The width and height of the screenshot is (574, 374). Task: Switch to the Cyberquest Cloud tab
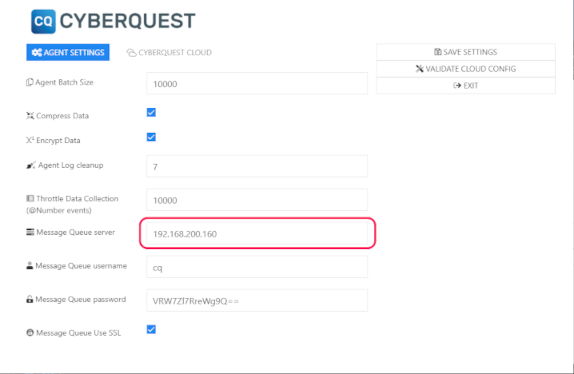click(169, 53)
